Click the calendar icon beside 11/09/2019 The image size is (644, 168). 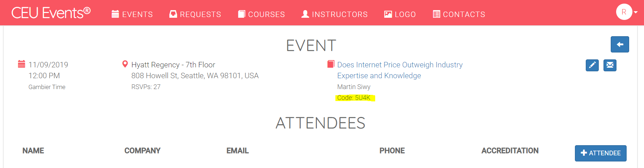[22, 64]
